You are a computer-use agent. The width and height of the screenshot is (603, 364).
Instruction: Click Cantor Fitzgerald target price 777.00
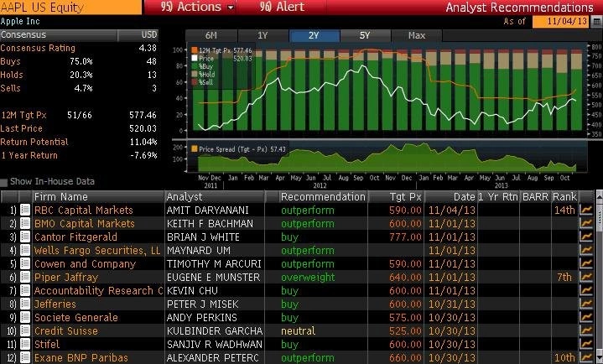pos(405,237)
